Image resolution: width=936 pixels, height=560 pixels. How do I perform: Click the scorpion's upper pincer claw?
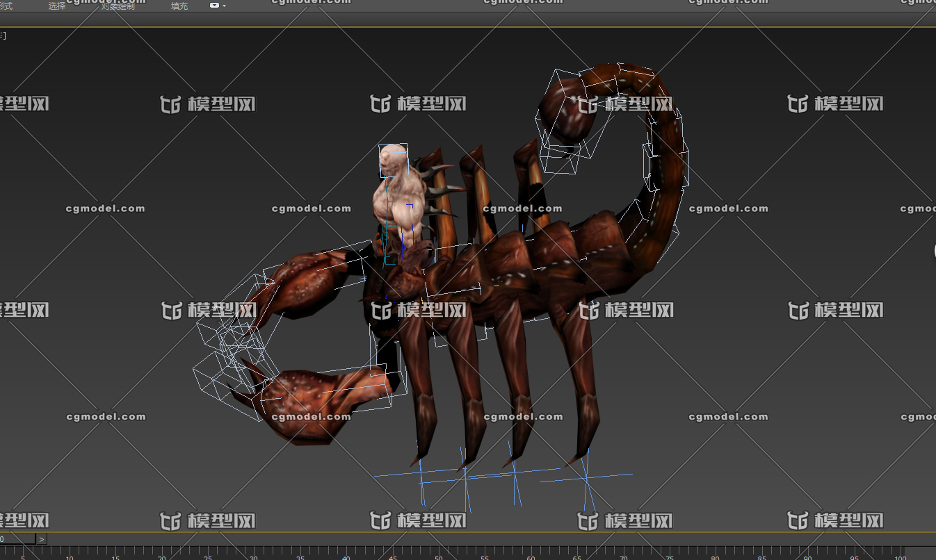pos(306,281)
